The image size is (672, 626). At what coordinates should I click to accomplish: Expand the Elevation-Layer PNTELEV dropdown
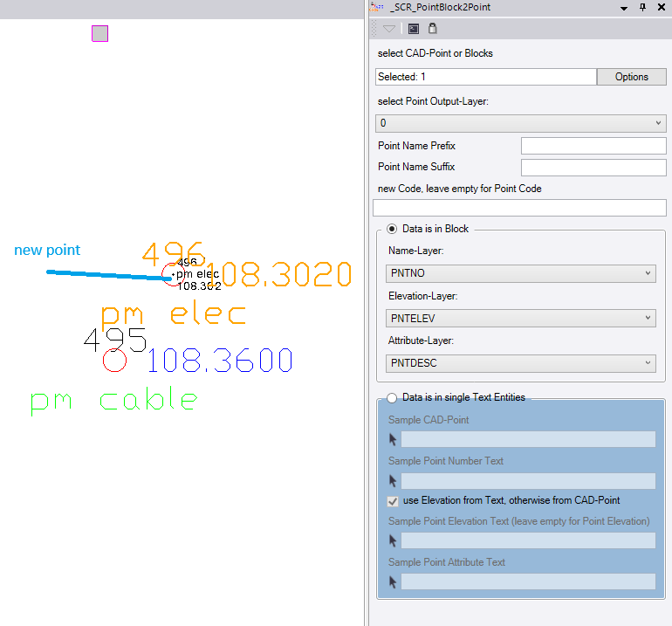coord(521,319)
